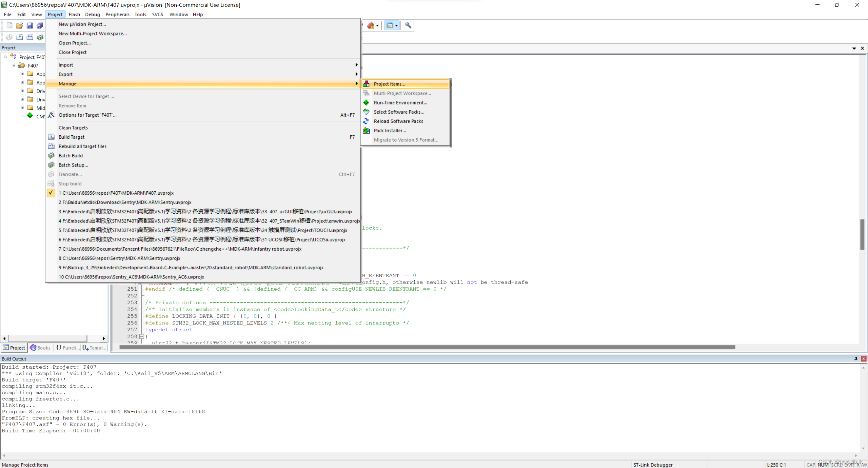
Task: Click the F407 target folder icon
Action: (x=22, y=65)
